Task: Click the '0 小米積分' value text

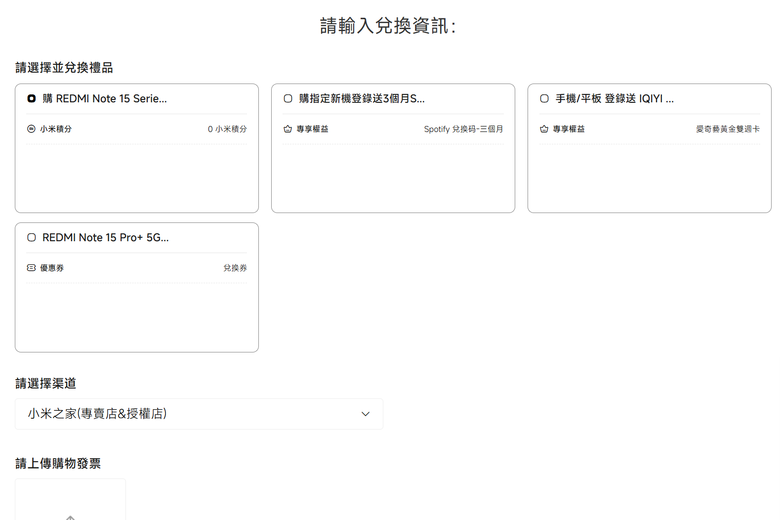Action: point(227,129)
